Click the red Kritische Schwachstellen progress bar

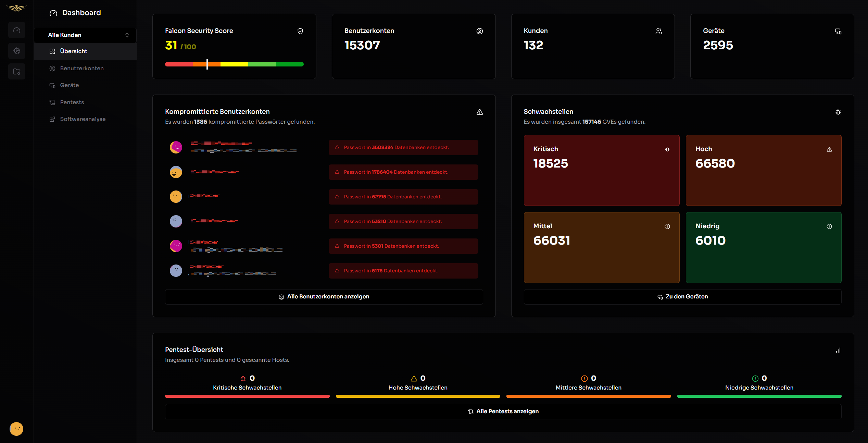(x=247, y=396)
